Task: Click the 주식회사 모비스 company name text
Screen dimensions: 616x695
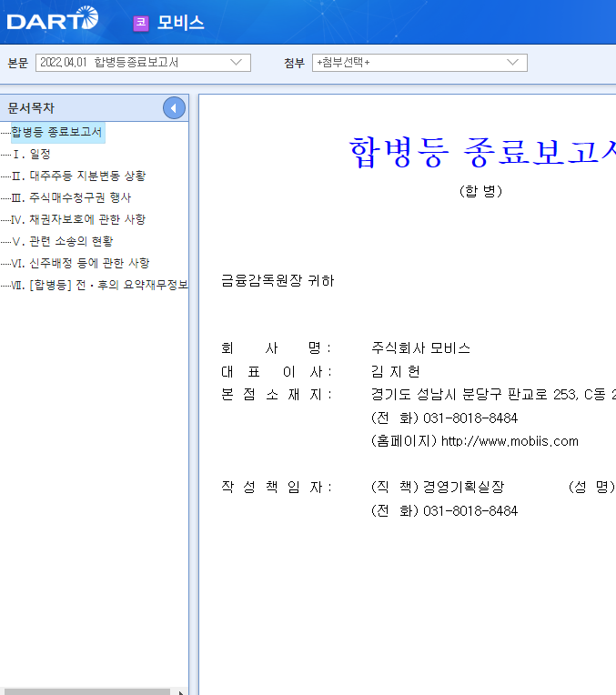Action: 420,348
